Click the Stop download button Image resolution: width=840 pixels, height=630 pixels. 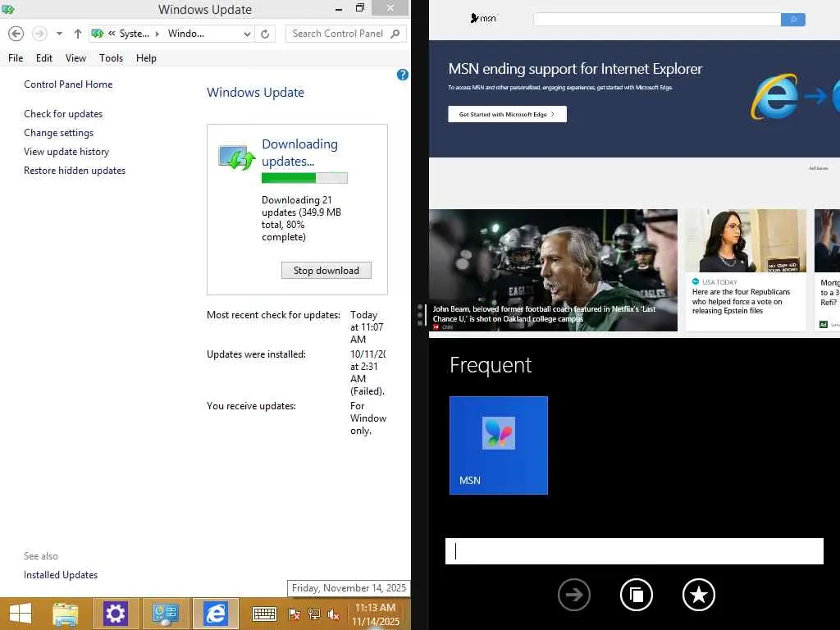326,271
